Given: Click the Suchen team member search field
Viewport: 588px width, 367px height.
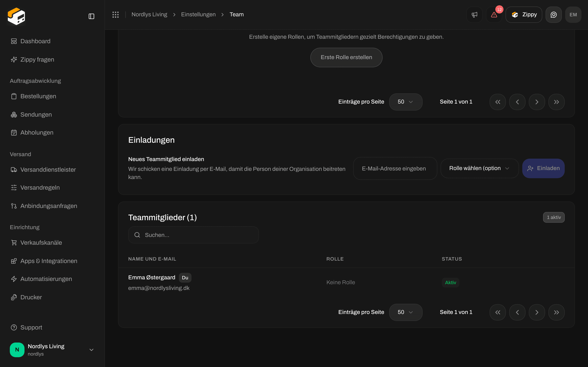Looking at the screenshot, I should [193, 235].
